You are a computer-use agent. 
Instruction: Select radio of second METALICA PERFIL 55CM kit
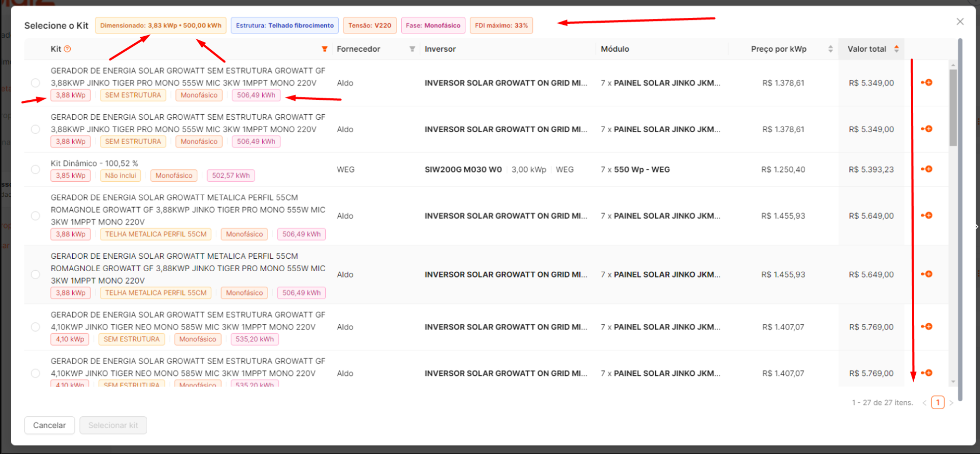click(x=36, y=274)
